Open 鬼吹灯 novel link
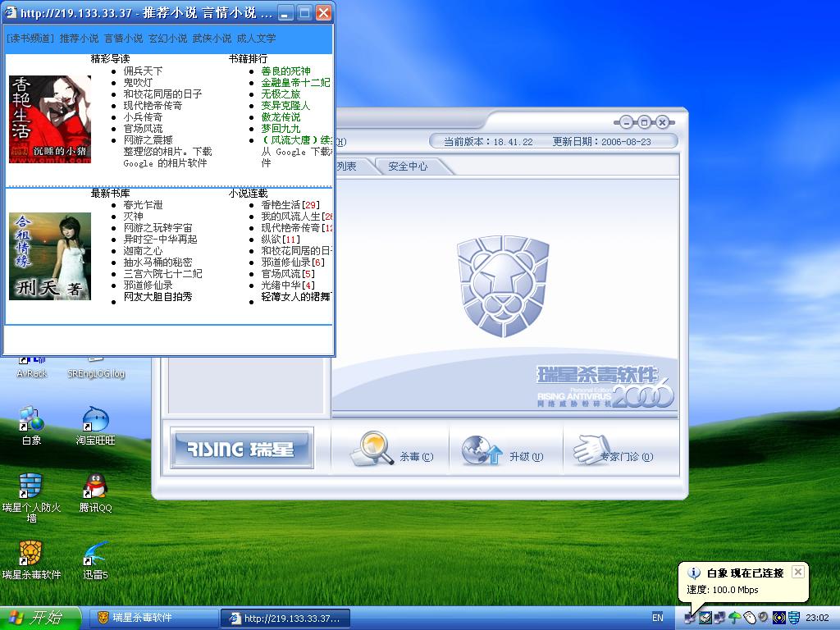The width and height of the screenshot is (840, 630). pos(138,83)
